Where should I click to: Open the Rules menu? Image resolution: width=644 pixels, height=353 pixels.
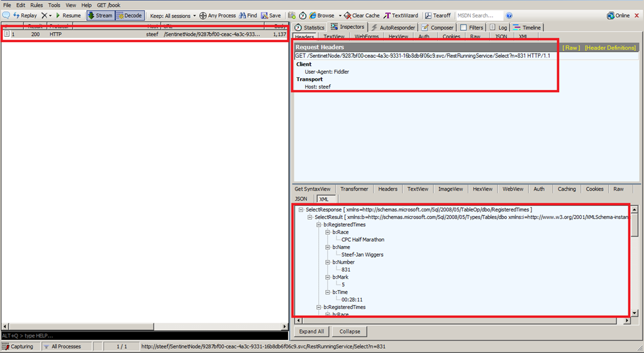click(36, 5)
